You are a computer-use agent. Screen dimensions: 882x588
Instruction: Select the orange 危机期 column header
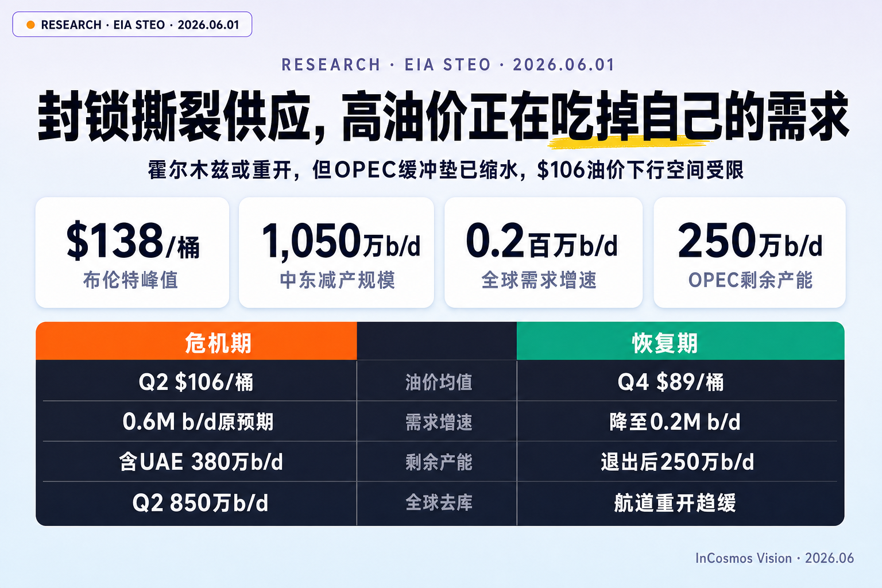coord(196,341)
